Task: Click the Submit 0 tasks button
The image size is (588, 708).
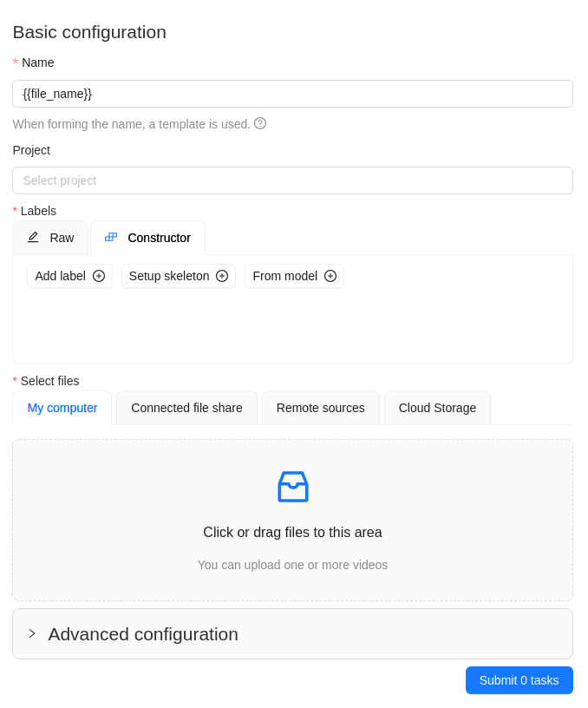Action: click(x=519, y=680)
